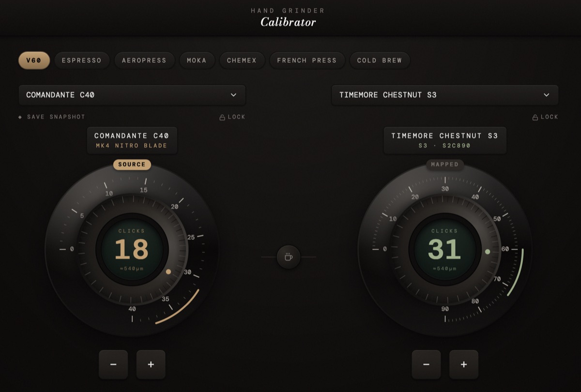Open the Comandante C40 grinder dropdown
Viewport: 581px width, 392px height.
(132, 95)
